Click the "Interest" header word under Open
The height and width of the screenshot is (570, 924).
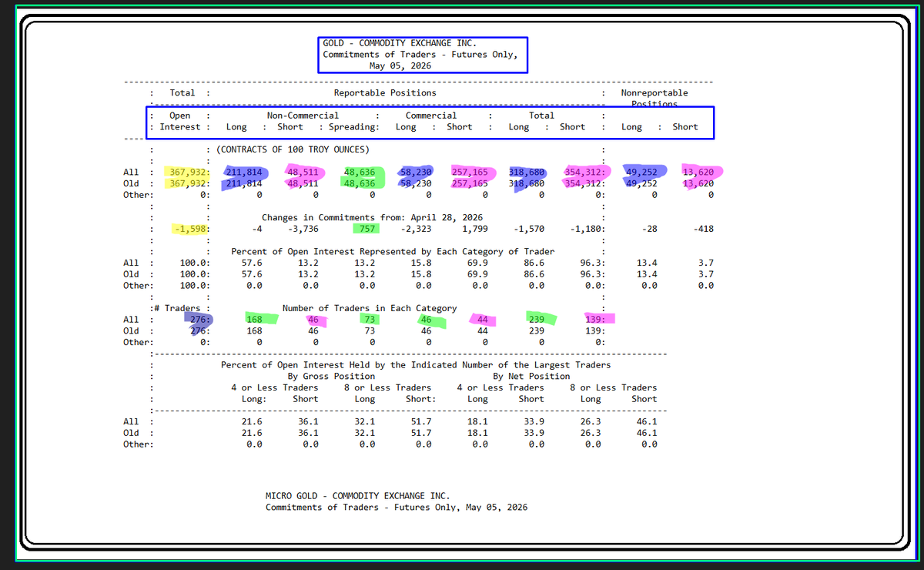pyautogui.click(x=180, y=127)
